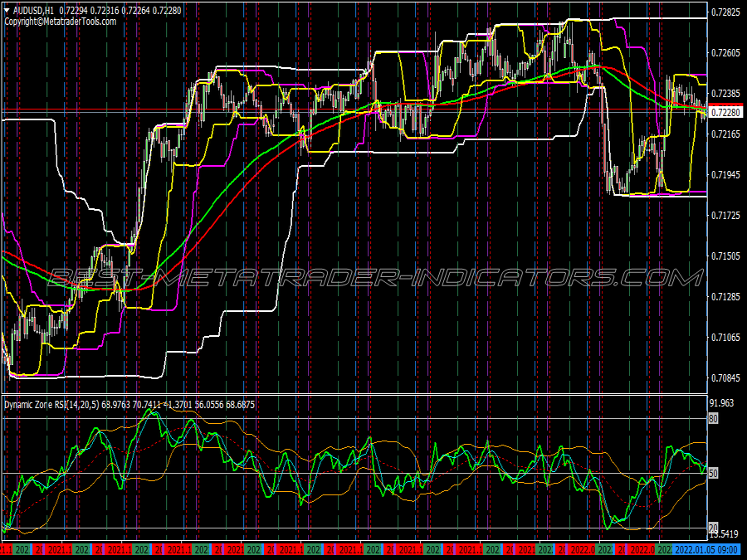
Task: Click the RSI level 50 label
Action: 713,474
